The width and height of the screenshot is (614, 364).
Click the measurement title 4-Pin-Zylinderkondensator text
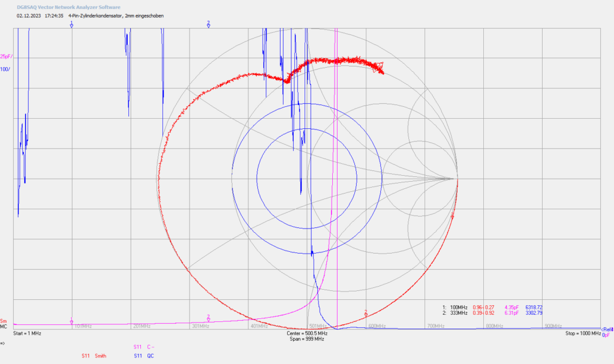116,16
